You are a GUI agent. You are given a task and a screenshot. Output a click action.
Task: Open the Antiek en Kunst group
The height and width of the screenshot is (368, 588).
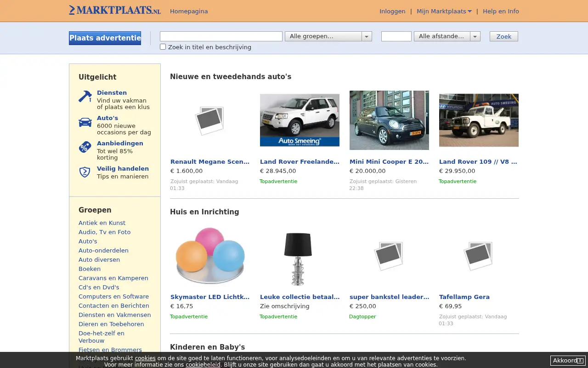point(102,223)
